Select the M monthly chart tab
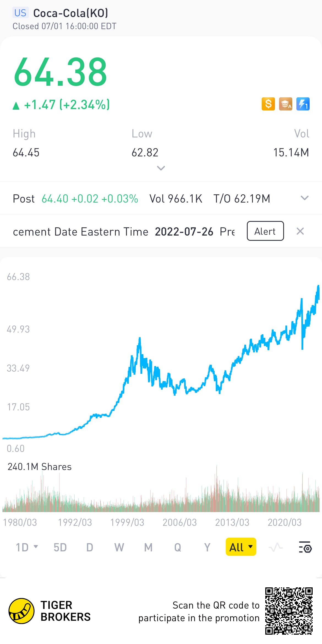The image size is (322, 644). pos(148,547)
